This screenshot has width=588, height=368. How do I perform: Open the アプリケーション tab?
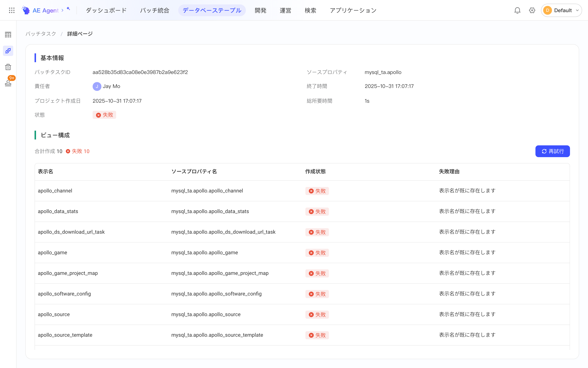point(353,10)
